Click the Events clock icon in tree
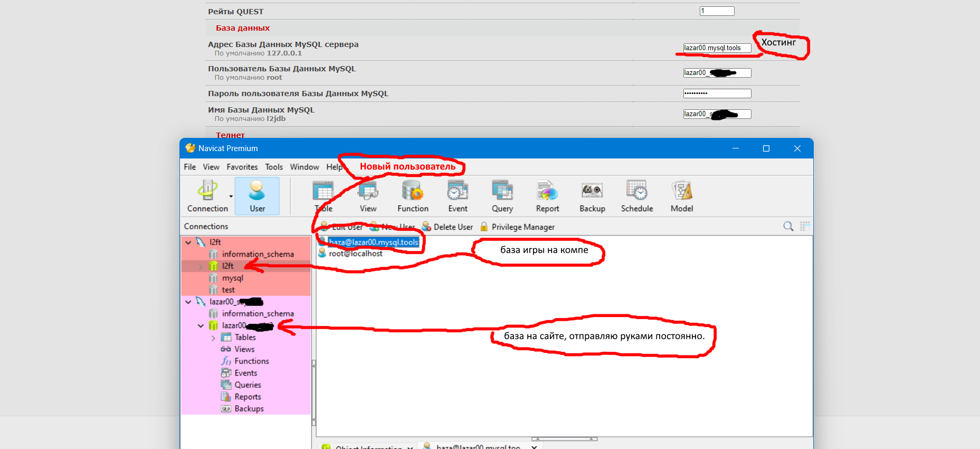980x449 pixels. (226, 373)
